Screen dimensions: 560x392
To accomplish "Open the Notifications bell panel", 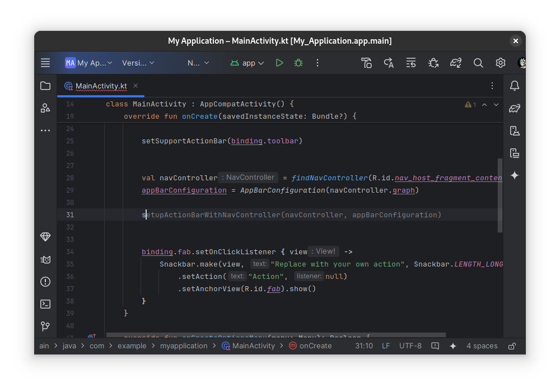I will (514, 86).
